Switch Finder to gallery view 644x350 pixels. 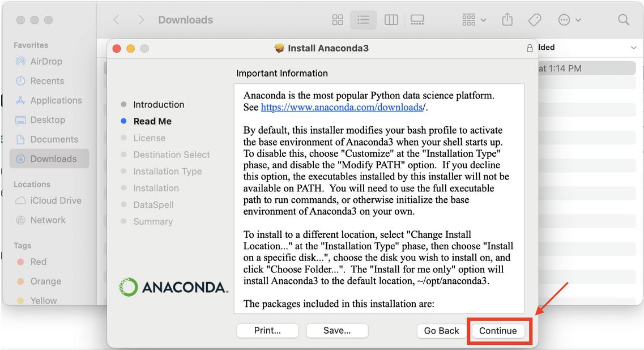417,20
